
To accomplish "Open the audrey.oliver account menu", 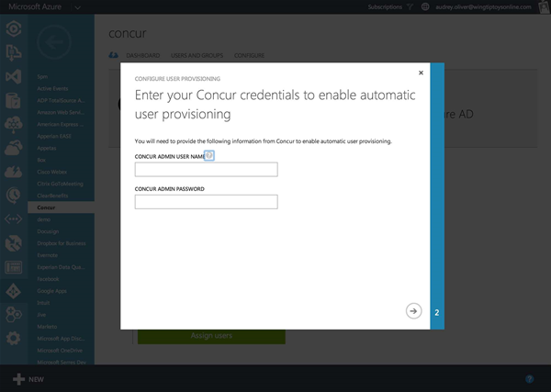I will tap(483, 7).
